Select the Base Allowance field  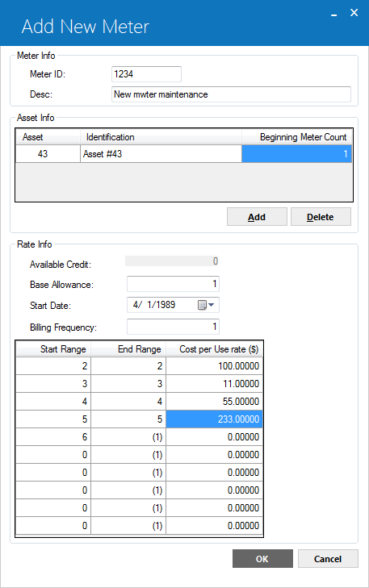(x=173, y=284)
